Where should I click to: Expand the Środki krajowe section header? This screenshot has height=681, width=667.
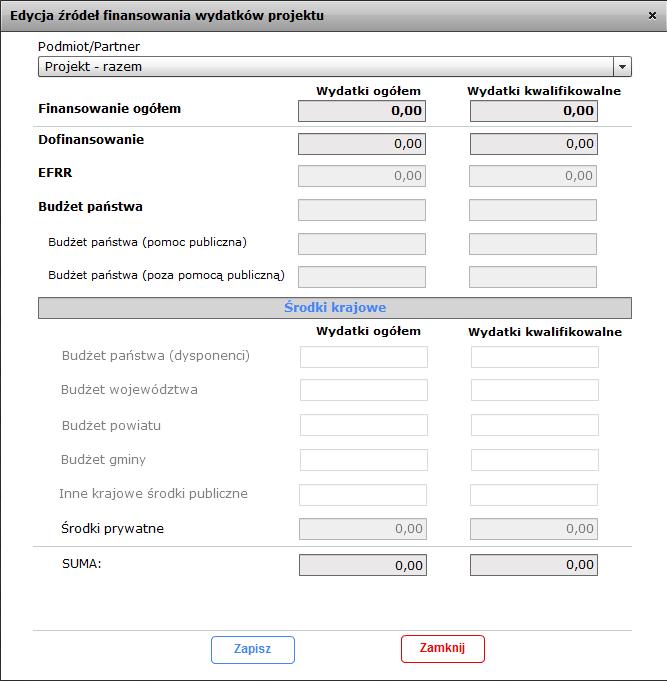[335, 308]
